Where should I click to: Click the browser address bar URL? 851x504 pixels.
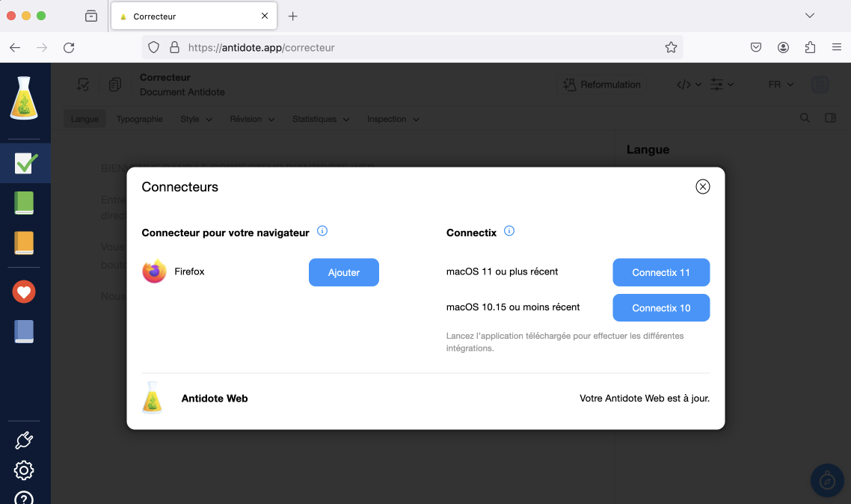261,47
